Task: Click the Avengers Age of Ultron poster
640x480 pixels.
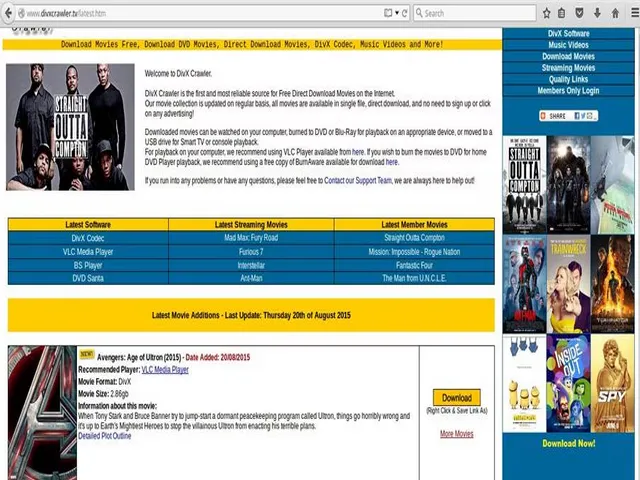Action: pyautogui.click(x=42, y=412)
